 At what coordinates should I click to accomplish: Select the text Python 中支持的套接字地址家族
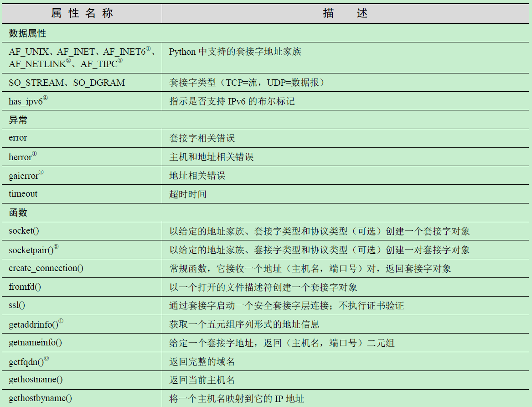(x=235, y=52)
